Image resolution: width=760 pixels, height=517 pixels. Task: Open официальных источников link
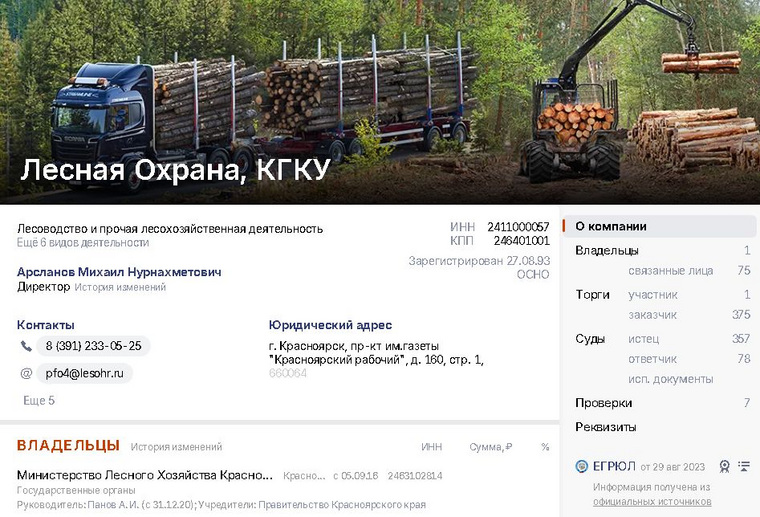[x=652, y=501]
